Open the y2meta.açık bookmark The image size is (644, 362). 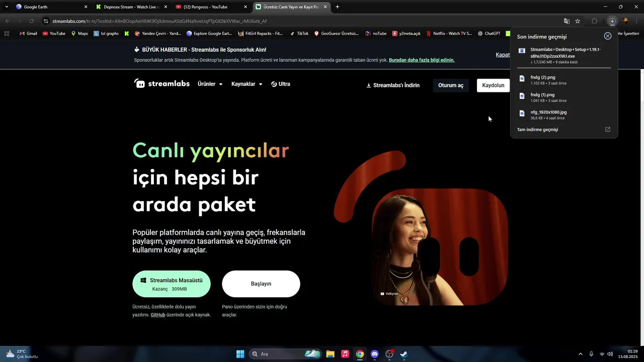click(407, 34)
